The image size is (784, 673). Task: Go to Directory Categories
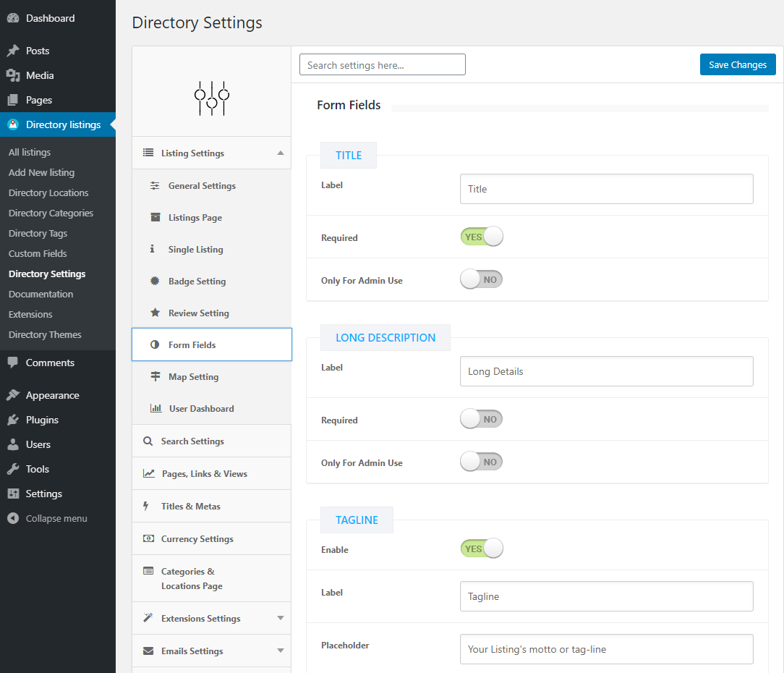tap(51, 213)
